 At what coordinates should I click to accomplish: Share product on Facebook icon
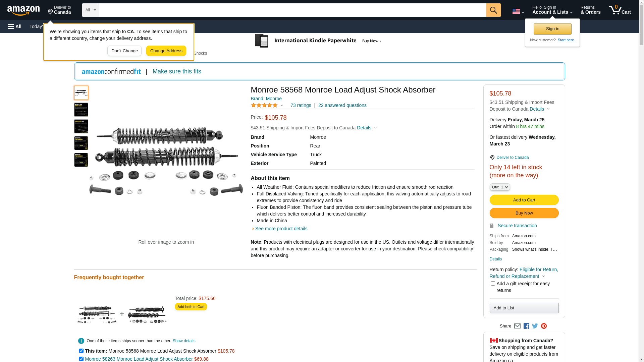526,326
